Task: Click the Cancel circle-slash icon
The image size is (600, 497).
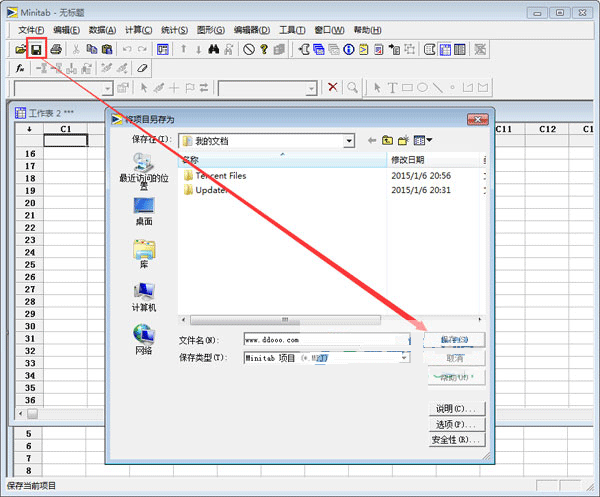Action: (249, 49)
